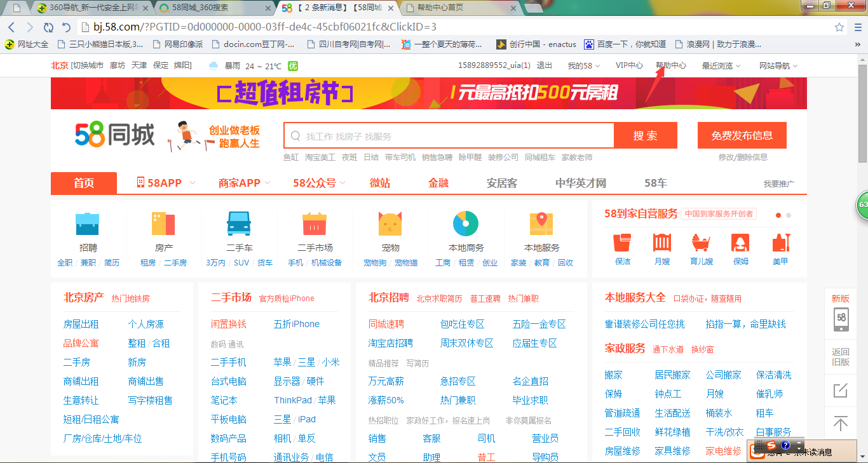Open the browser hamburger menu
Viewport: 868px width, 463px height.
pyautogui.click(x=858, y=27)
